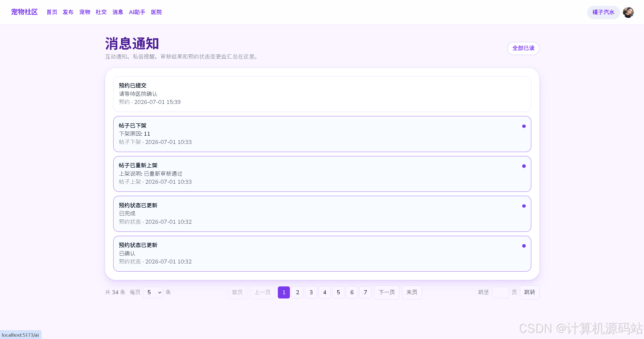The image size is (644, 339).
Task: Go to page 5
Action: point(338,292)
